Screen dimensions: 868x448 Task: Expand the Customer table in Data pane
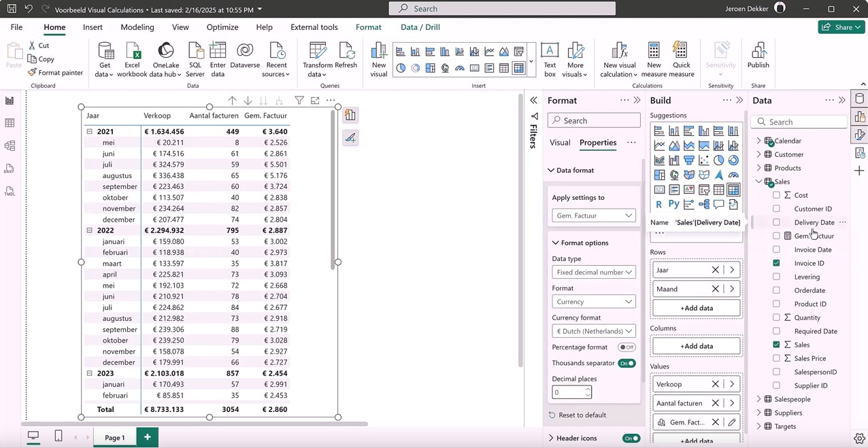[x=759, y=154]
